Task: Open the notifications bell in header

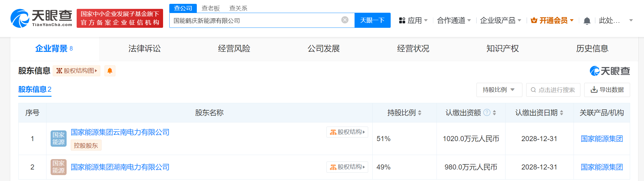Action: [587, 21]
